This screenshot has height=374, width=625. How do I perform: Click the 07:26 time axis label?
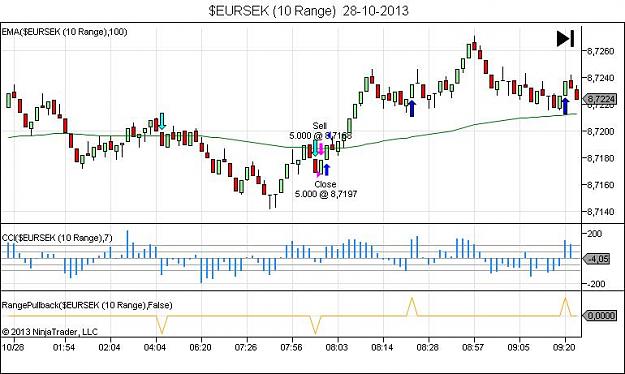point(246,348)
